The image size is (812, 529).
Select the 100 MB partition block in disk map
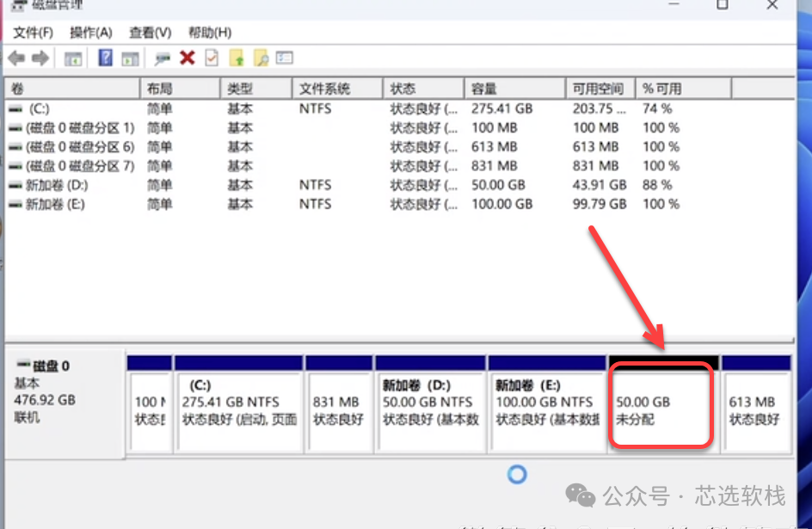(x=150, y=403)
